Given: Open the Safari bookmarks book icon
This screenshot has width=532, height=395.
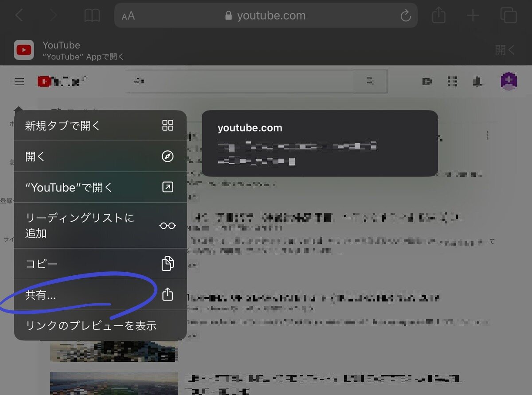Looking at the screenshot, I should (x=92, y=16).
